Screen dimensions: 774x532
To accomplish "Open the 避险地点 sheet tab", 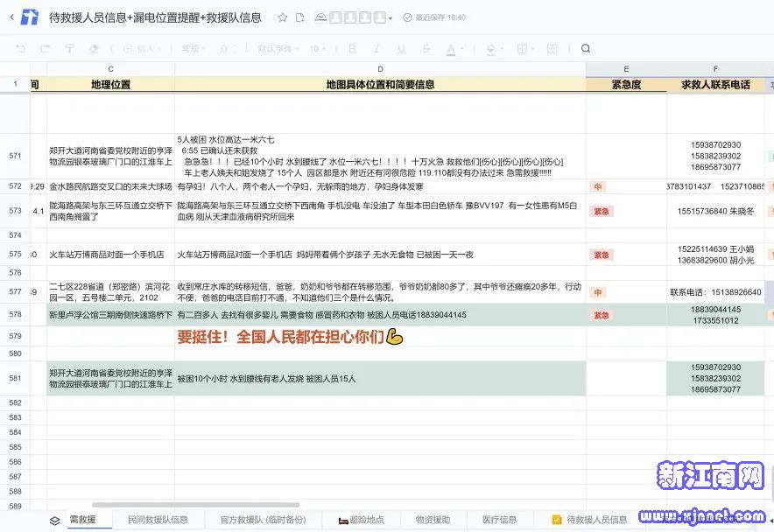I will (x=362, y=520).
